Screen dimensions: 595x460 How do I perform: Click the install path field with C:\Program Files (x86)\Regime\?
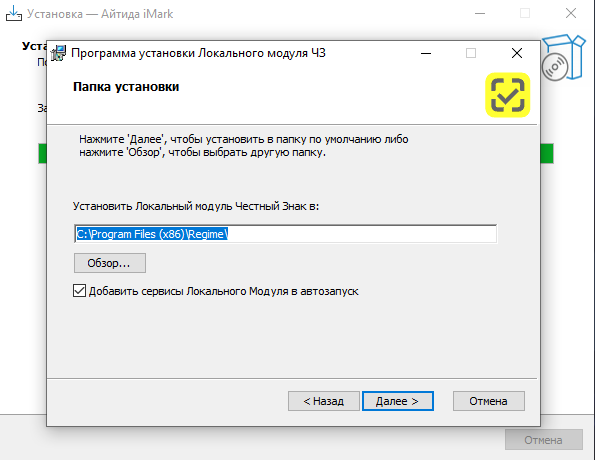pos(285,234)
